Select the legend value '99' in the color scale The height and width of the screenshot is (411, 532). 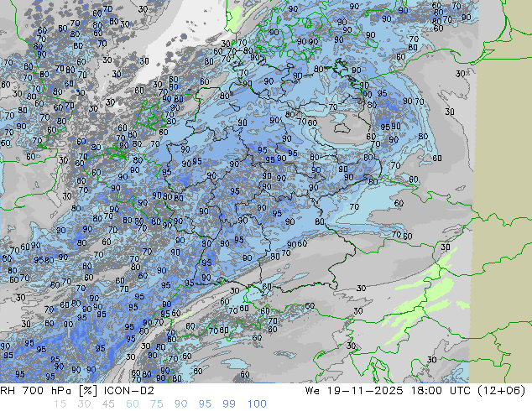point(229,404)
